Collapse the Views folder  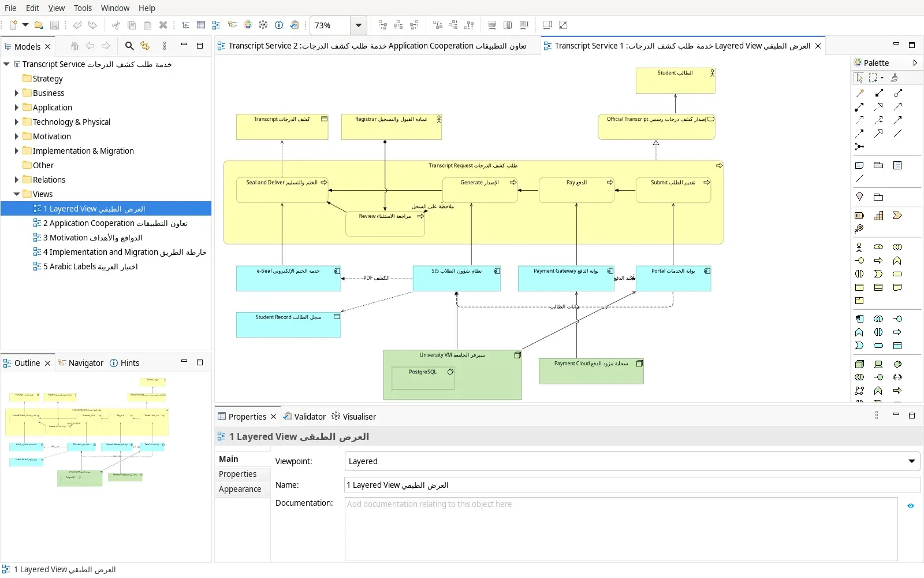pos(16,194)
